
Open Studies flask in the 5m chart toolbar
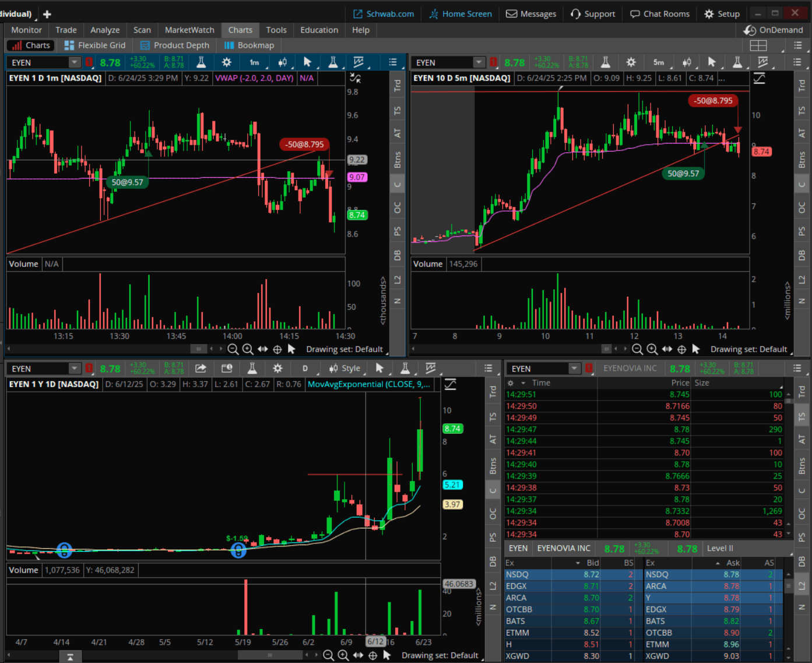click(x=606, y=62)
